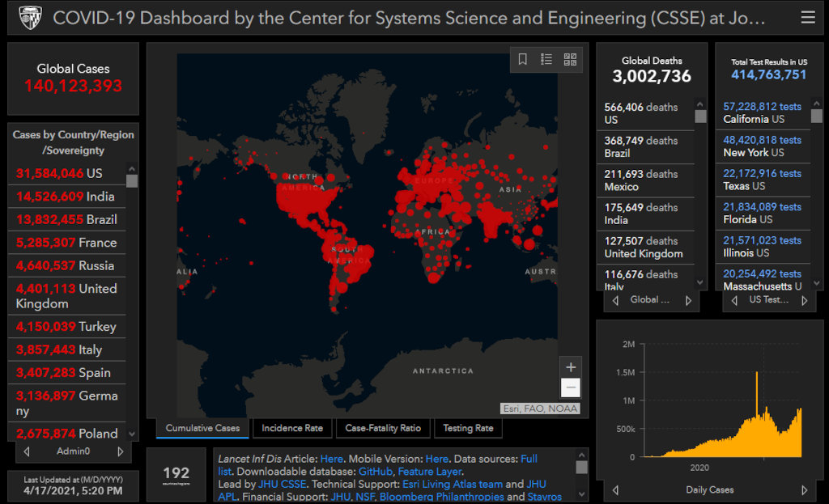Screen dimensions: 829x504
Task: Click the Last Updated 4/17/2021 timestamp
Action: (73, 490)
